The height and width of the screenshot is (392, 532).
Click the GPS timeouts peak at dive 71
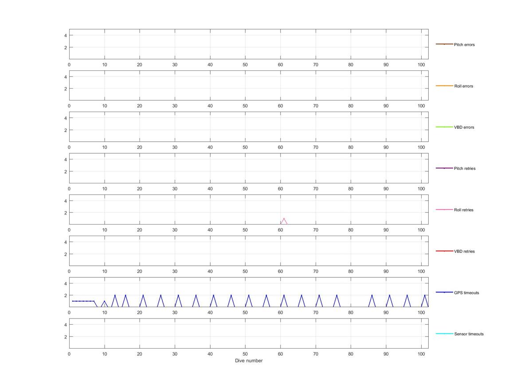(x=319, y=295)
